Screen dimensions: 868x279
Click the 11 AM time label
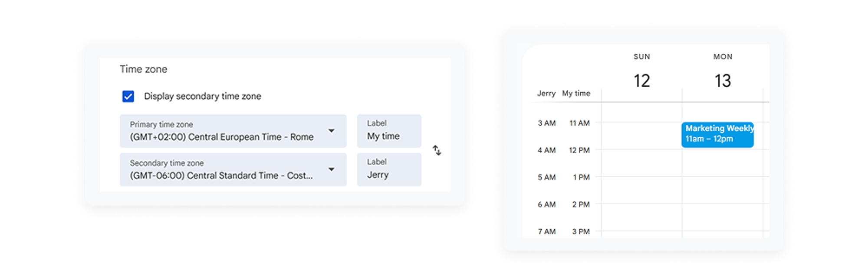click(579, 123)
